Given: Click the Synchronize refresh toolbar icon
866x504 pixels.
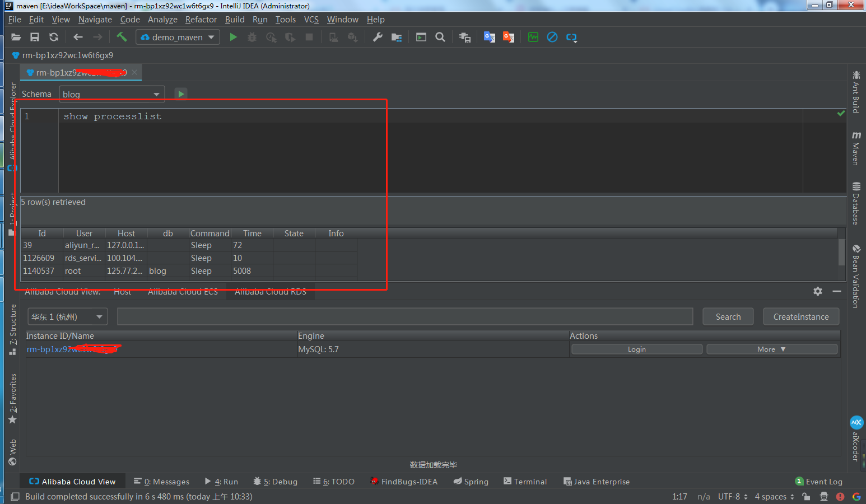Looking at the screenshot, I should click(54, 37).
